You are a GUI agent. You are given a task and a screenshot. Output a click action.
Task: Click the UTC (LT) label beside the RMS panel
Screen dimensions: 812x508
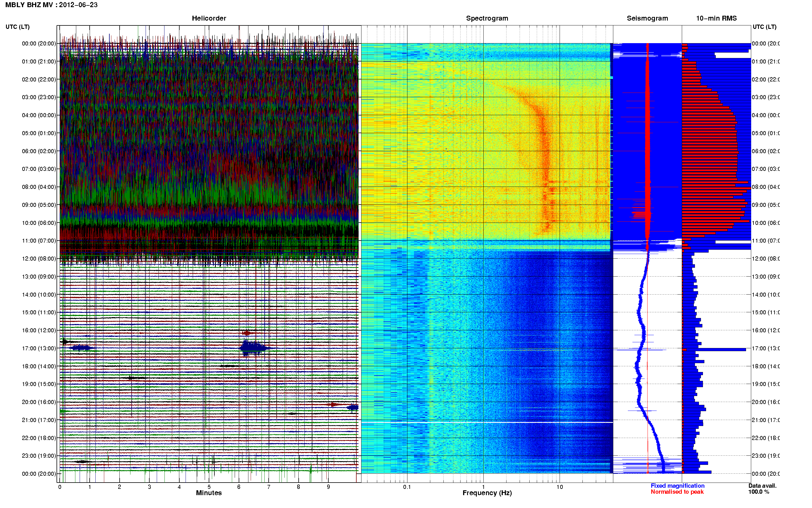coord(764,27)
